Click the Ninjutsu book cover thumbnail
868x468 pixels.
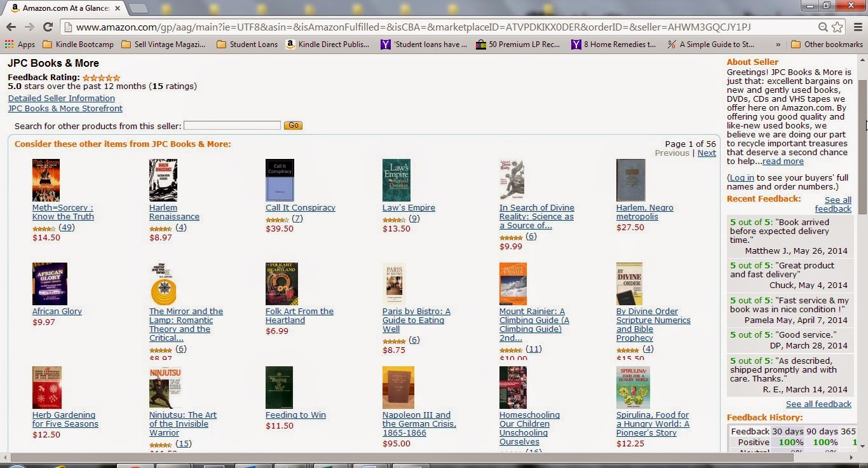point(165,387)
